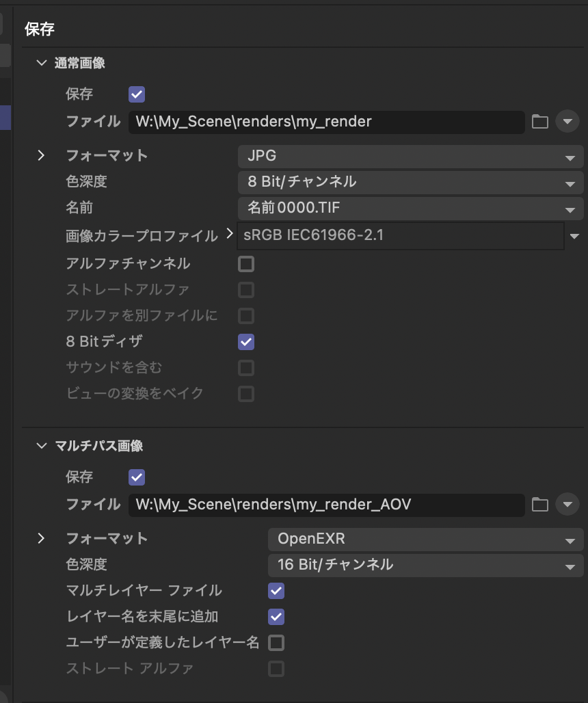Uncheck マルチレイヤー ファイル option
Image resolution: width=588 pixels, height=703 pixels.
(x=276, y=591)
